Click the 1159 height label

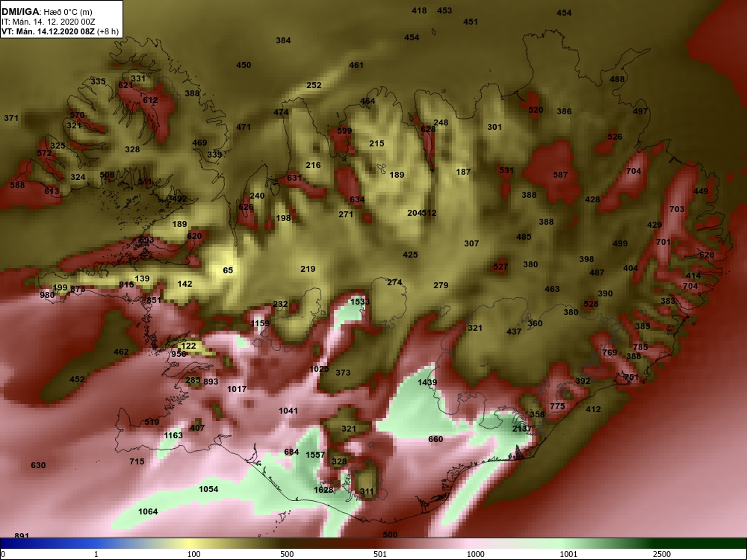coord(260,323)
